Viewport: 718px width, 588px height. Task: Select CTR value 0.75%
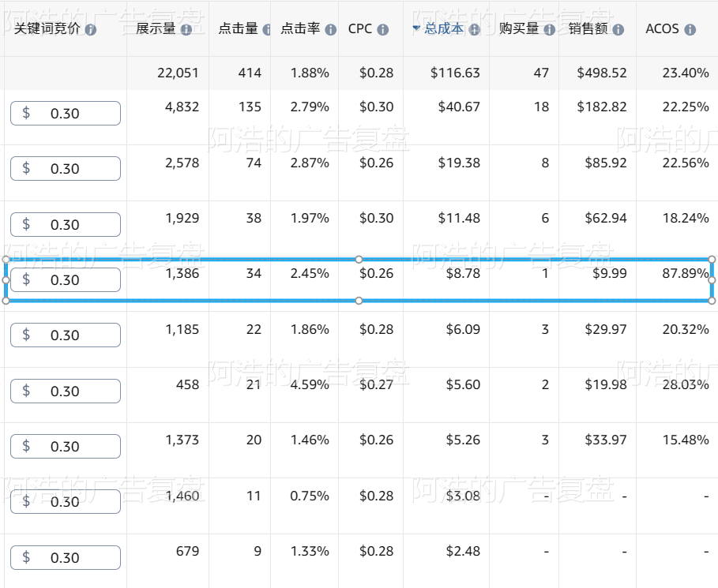(310, 496)
